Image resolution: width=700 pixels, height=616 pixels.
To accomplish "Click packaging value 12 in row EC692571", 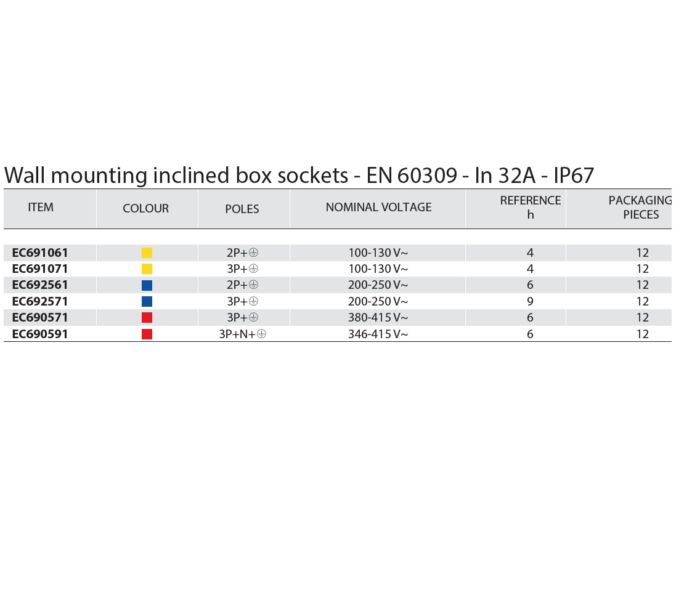I will [x=643, y=301].
